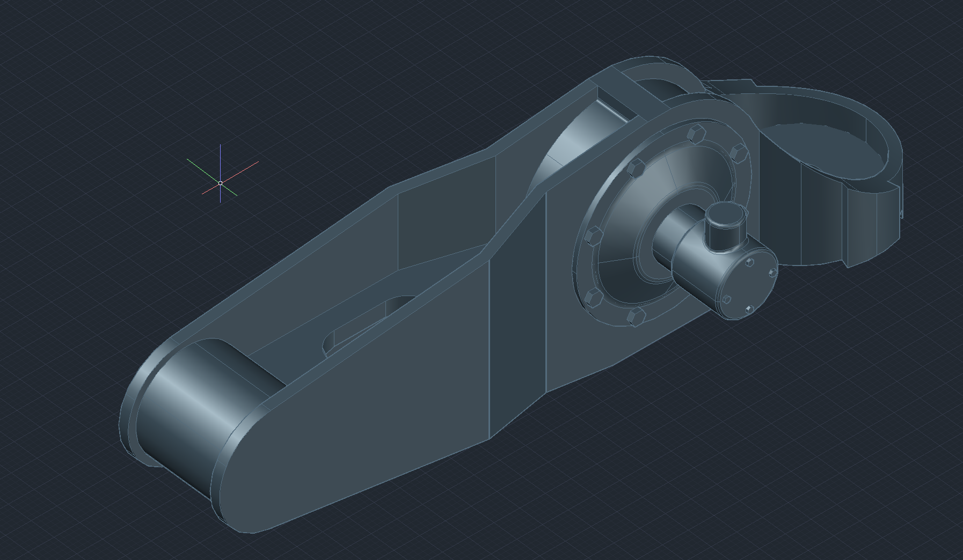The height and width of the screenshot is (560, 963).
Task: Click the leftmost hex bolt on the flange
Action: point(594,235)
